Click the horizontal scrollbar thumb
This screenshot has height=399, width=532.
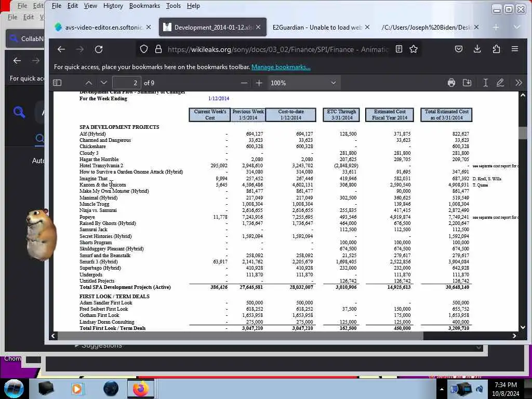click(240, 336)
